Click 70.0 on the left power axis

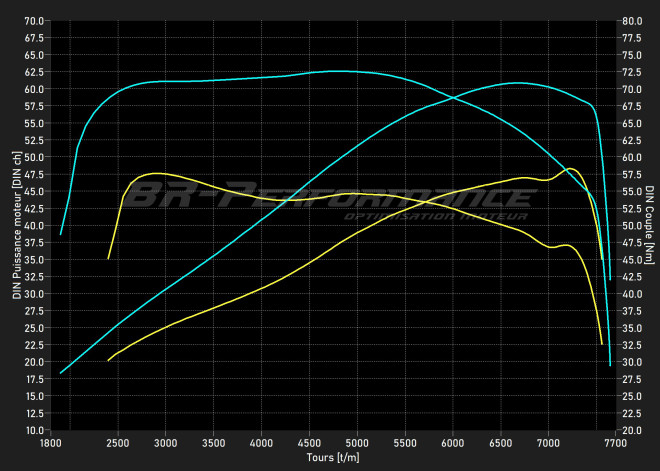click(x=32, y=20)
